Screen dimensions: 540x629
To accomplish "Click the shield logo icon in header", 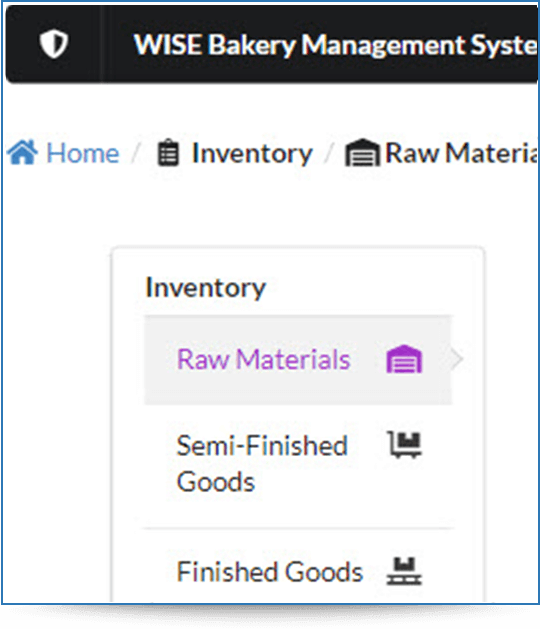I will click(x=54, y=44).
